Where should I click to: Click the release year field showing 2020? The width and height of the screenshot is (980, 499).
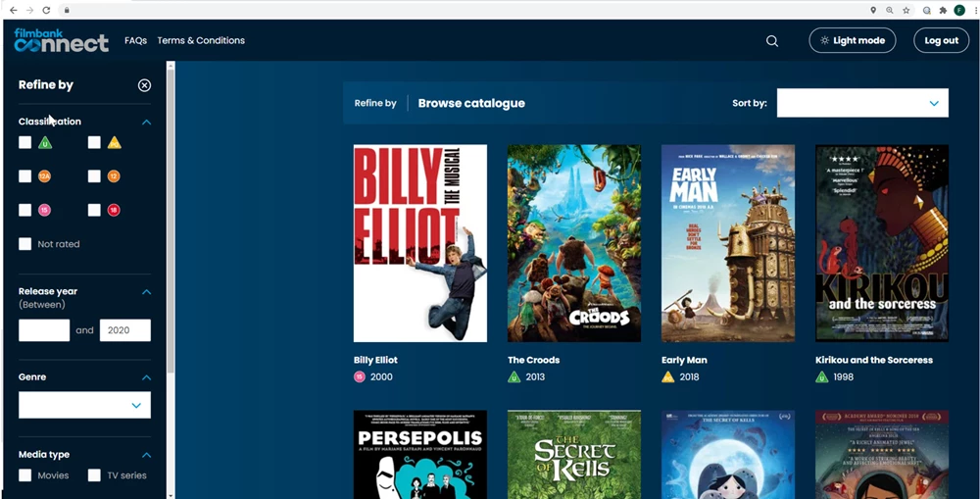pyautogui.click(x=125, y=330)
